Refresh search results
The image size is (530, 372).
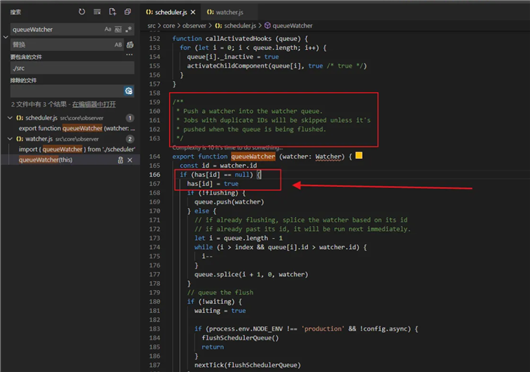pyautogui.click(x=82, y=12)
